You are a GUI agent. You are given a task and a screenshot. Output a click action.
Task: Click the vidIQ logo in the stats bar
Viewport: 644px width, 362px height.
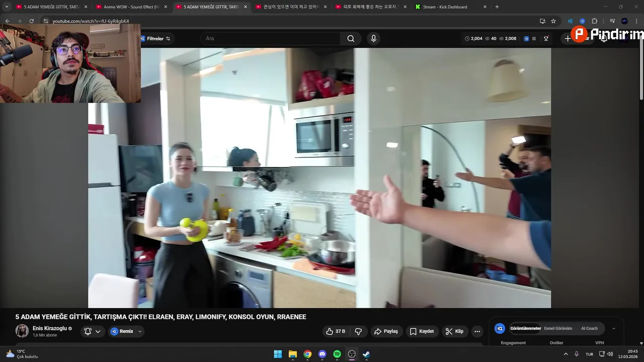[526, 39]
